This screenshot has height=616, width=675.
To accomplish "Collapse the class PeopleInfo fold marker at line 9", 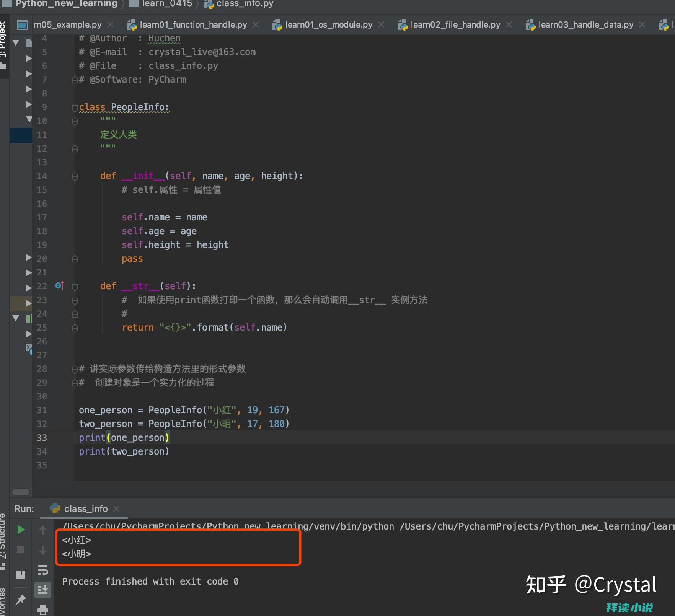I will (75, 108).
